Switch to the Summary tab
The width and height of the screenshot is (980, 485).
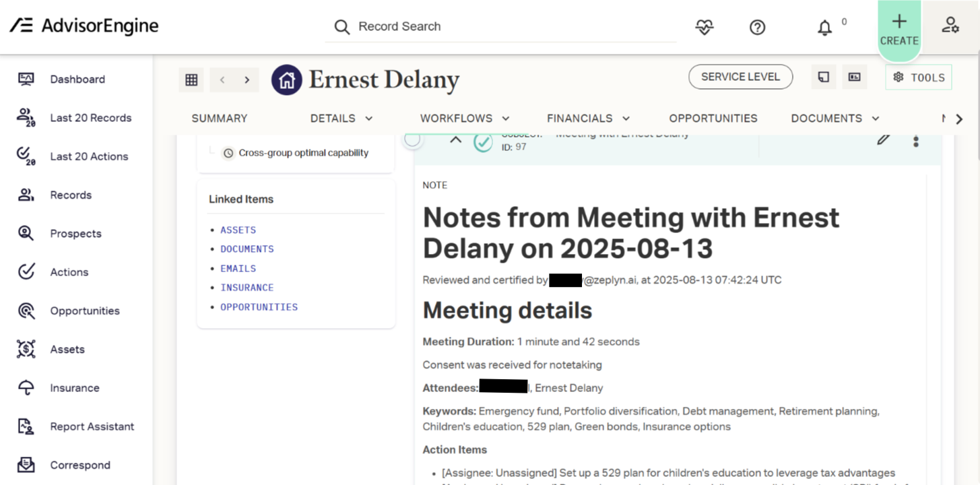tap(220, 119)
